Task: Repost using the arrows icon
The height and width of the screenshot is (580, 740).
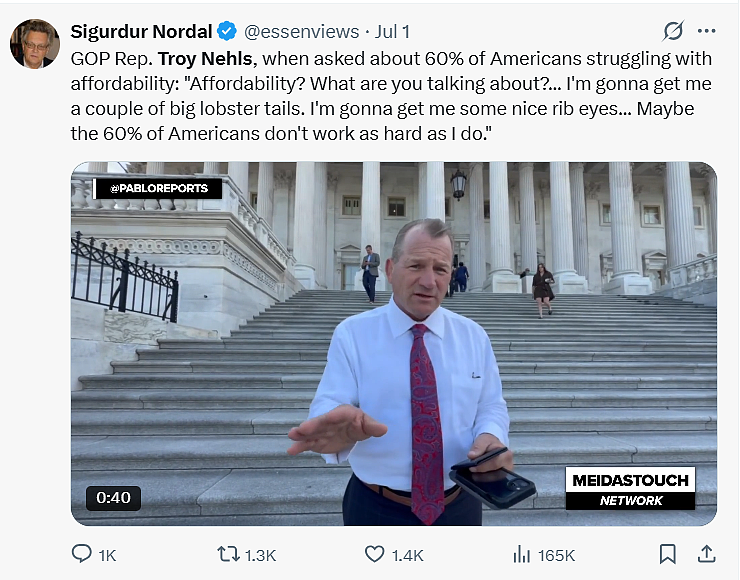Action: (x=228, y=554)
